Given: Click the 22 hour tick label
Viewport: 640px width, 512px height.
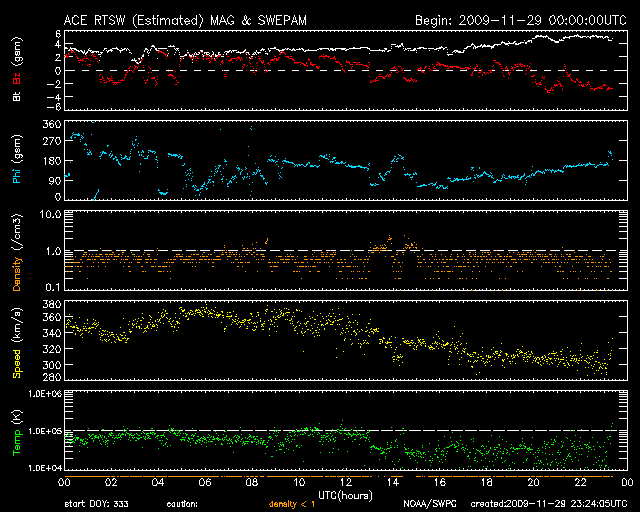Looking at the screenshot, I should click(579, 483).
